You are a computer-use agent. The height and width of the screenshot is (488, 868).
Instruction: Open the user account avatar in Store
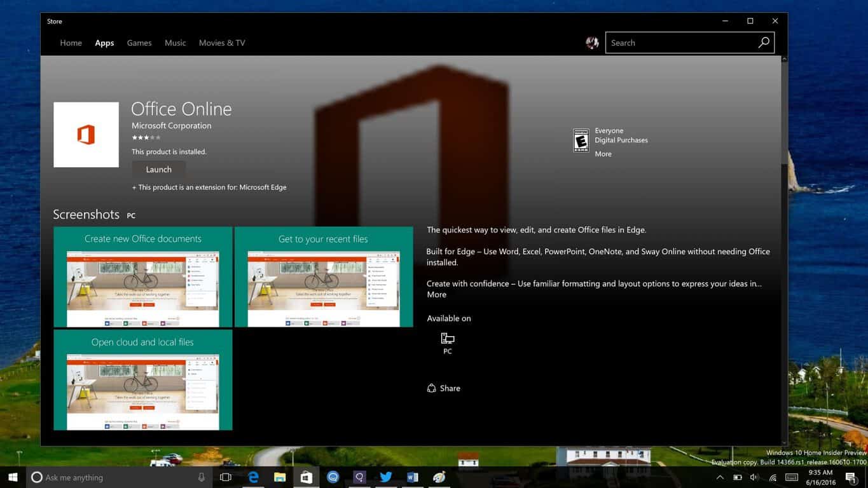592,43
